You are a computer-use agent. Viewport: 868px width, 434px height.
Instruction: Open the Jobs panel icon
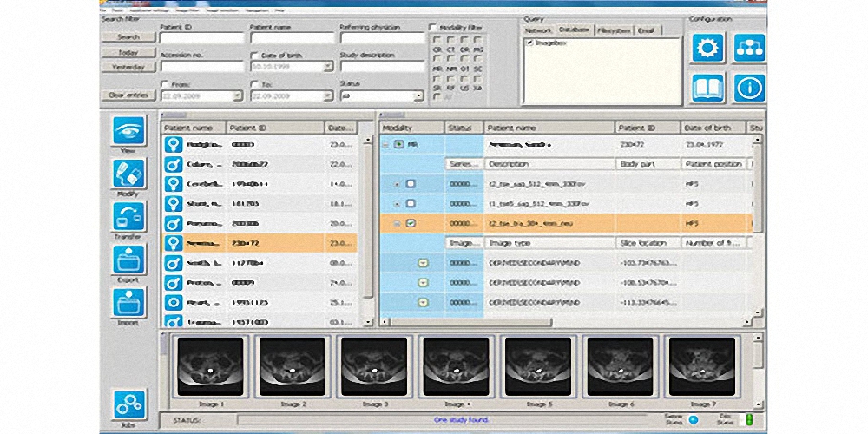pyautogui.click(x=128, y=404)
